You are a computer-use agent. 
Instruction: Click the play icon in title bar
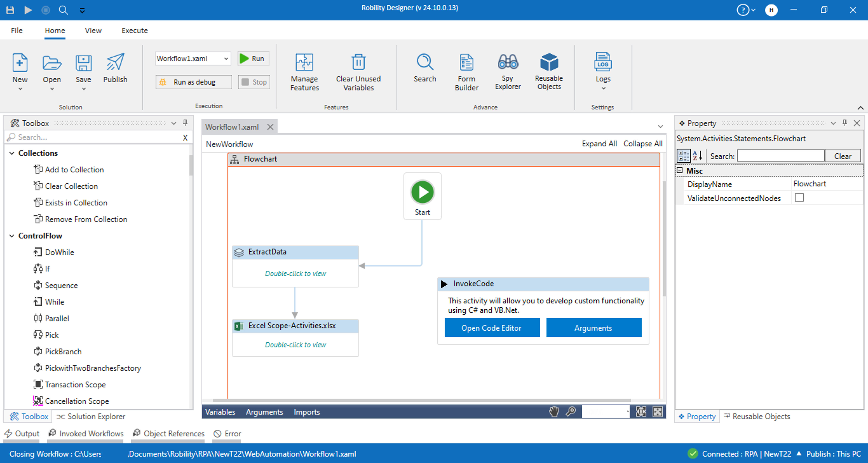coord(28,10)
